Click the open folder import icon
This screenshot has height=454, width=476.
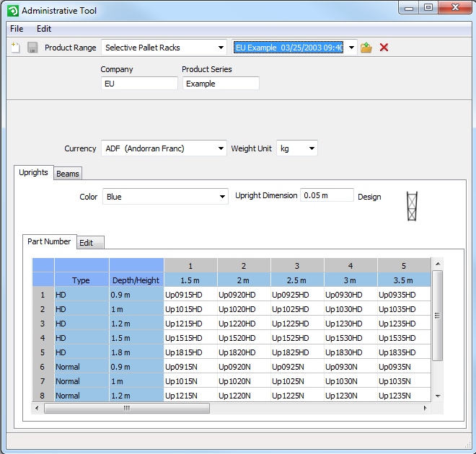[366, 48]
